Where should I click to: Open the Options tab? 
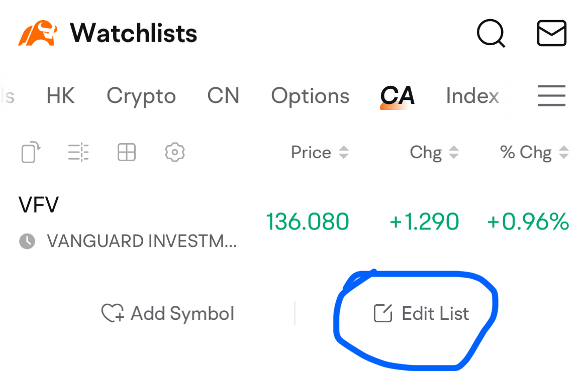[x=310, y=96]
